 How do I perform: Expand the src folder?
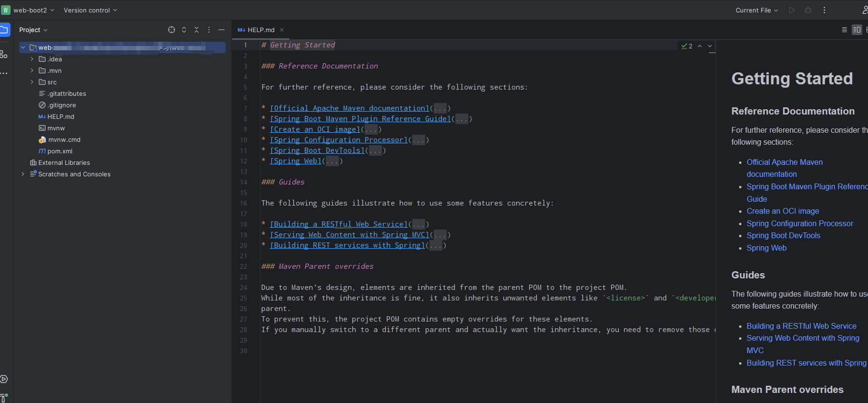(x=32, y=82)
